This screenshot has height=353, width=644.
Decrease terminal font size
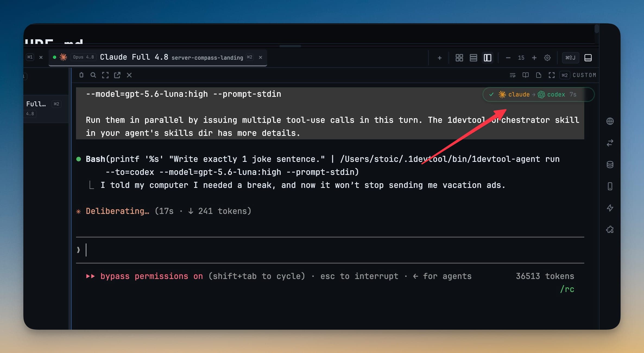pyautogui.click(x=508, y=58)
